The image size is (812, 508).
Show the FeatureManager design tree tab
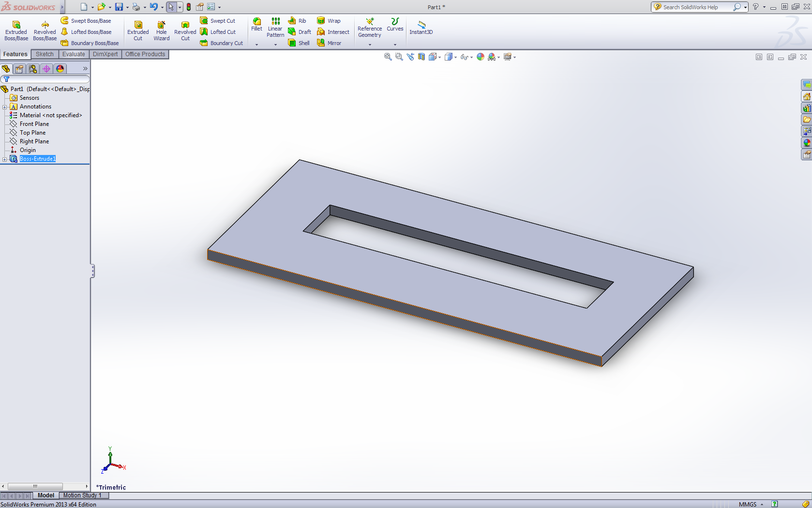6,69
